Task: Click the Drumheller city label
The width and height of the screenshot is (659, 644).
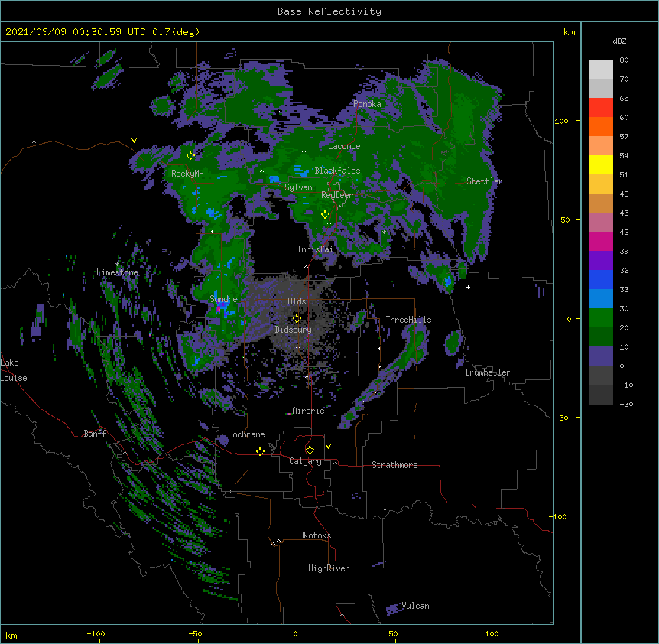Action: pyautogui.click(x=488, y=372)
